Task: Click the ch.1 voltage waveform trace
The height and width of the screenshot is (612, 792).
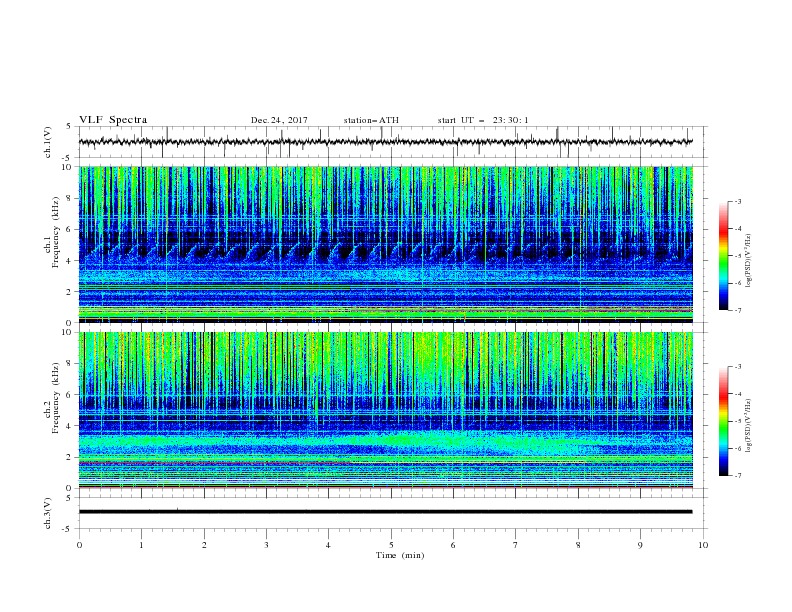Action: pos(385,142)
